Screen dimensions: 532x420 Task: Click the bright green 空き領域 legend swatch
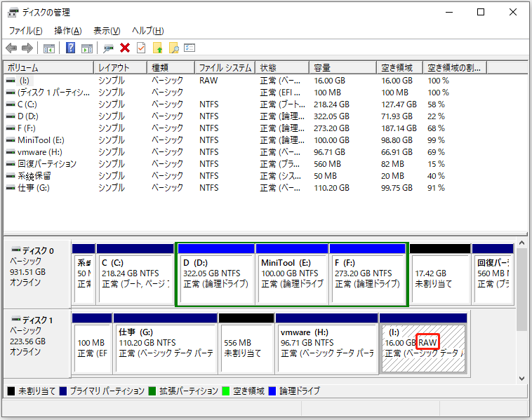click(225, 391)
